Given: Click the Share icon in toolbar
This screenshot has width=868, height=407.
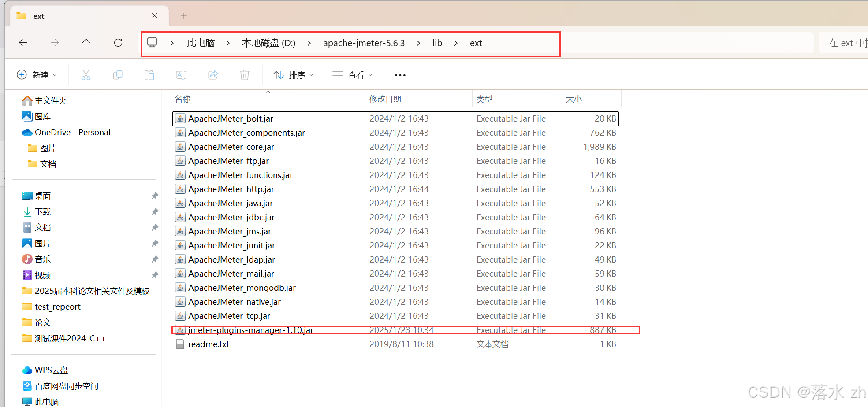Looking at the screenshot, I should pyautogui.click(x=213, y=75).
